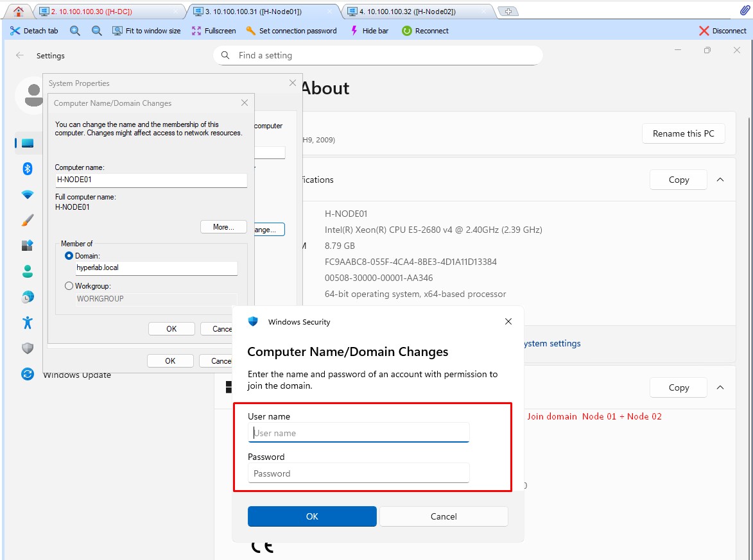753x560 pixels.
Task: Open Privacy & security shield icon
Action: click(x=28, y=348)
